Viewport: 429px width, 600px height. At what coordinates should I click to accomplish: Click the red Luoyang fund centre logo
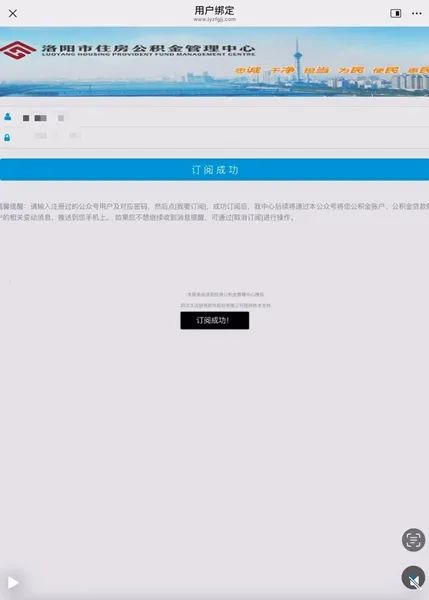coord(17,50)
